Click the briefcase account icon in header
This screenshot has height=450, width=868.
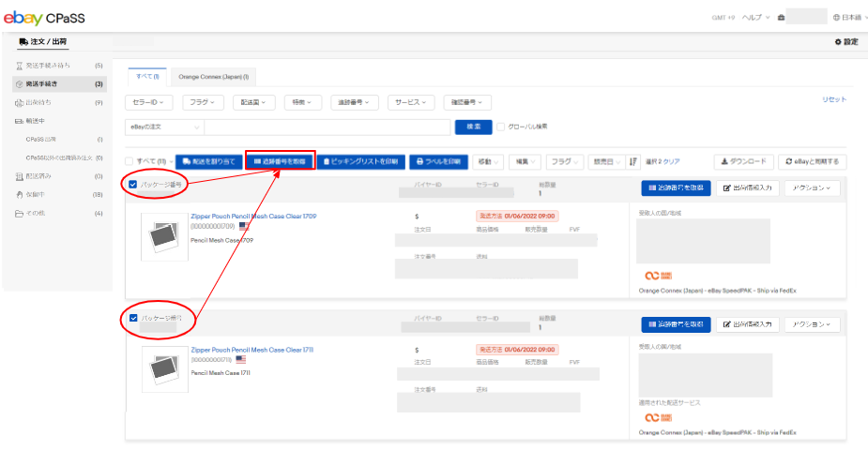coord(781,17)
